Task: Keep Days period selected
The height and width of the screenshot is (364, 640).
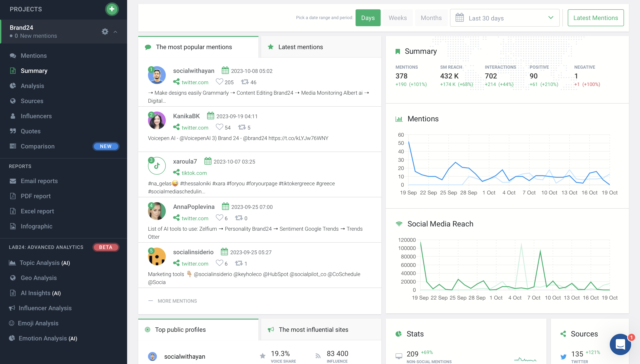Action: coord(368,18)
